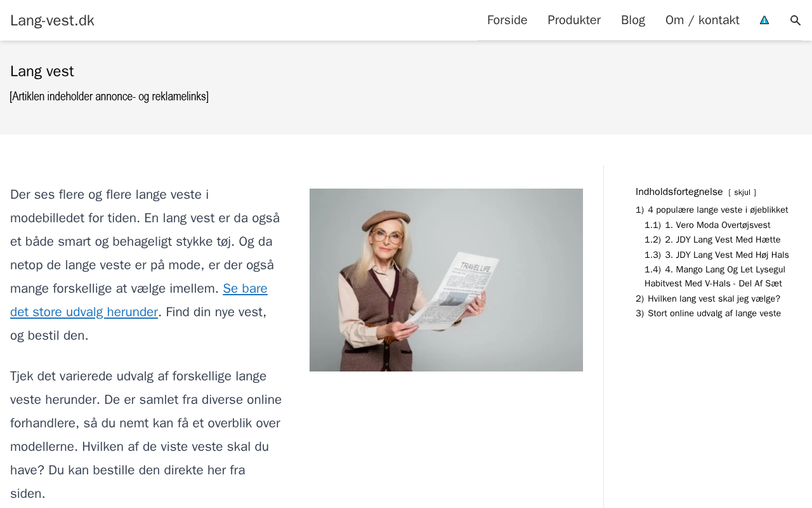Open the search magnifier icon
The image size is (812, 508).
[796, 20]
